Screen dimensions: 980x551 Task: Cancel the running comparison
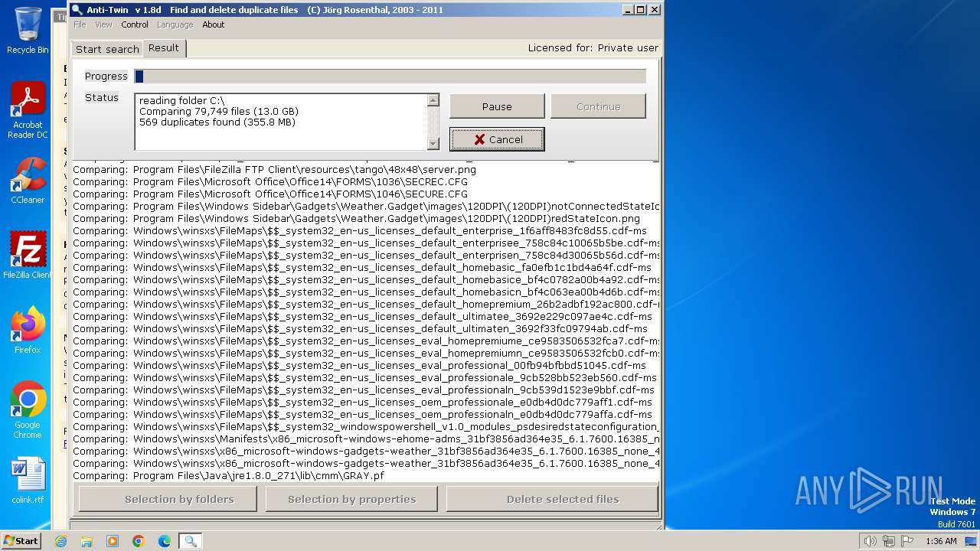[x=497, y=139]
